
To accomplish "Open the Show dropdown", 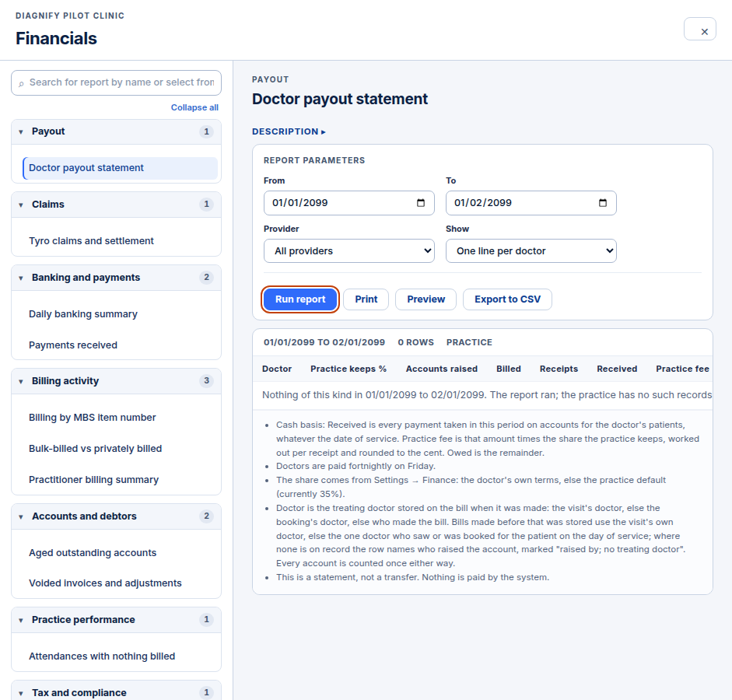I will 531,251.
